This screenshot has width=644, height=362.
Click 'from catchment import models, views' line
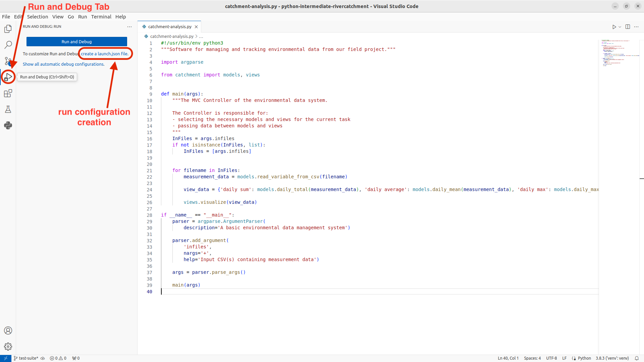[x=210, y=75]
